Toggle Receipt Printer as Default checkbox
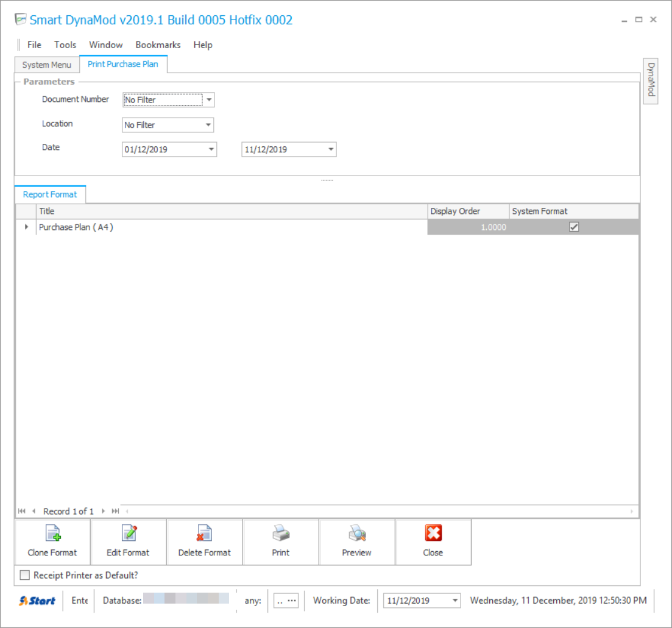The image size is (672, 628). pos(25,575)
